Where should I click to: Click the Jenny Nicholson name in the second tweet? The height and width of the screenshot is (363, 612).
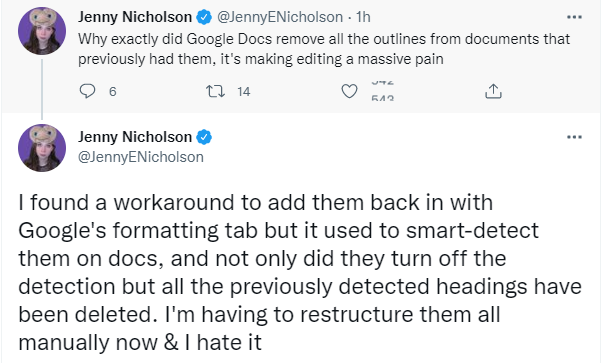click(135, 137)
